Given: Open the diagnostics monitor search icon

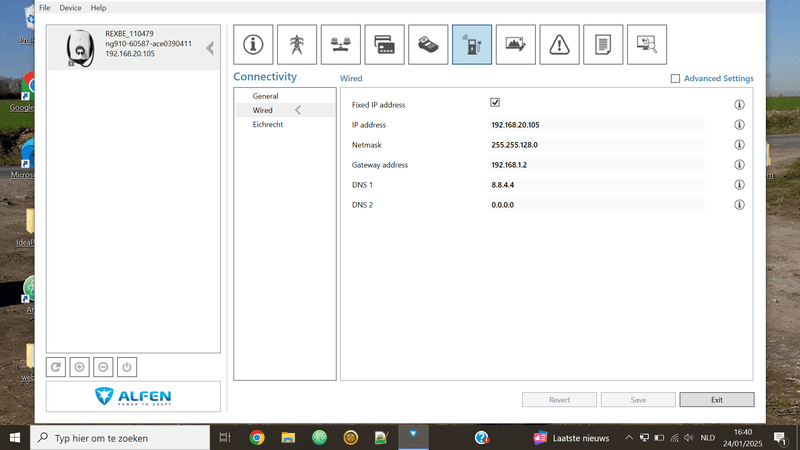Looking at the screenshot, I should tap(647, 44).
